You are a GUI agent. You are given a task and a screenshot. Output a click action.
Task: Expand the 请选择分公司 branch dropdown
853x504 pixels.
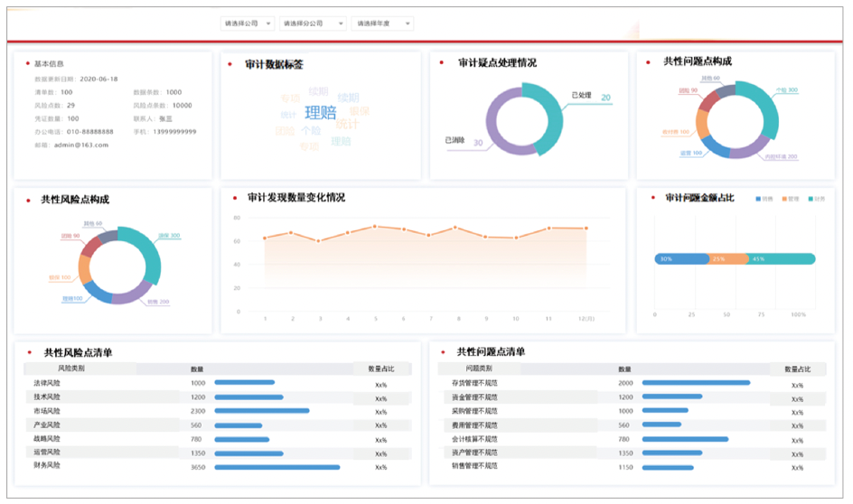[x=313, y=23]
